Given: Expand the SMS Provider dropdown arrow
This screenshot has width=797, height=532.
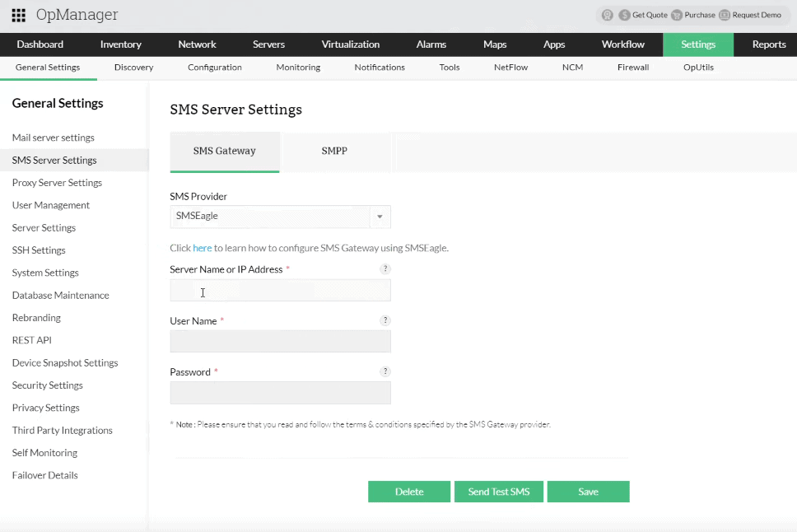Looking at the screenshot, I should point(380,217).
